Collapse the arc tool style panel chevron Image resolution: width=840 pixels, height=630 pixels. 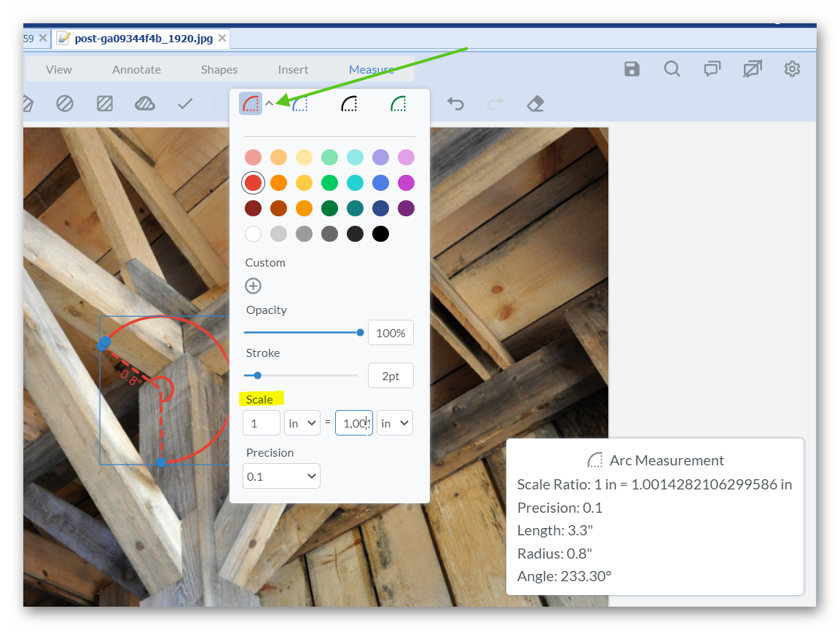pyautogui.click(x=269, y=104)
